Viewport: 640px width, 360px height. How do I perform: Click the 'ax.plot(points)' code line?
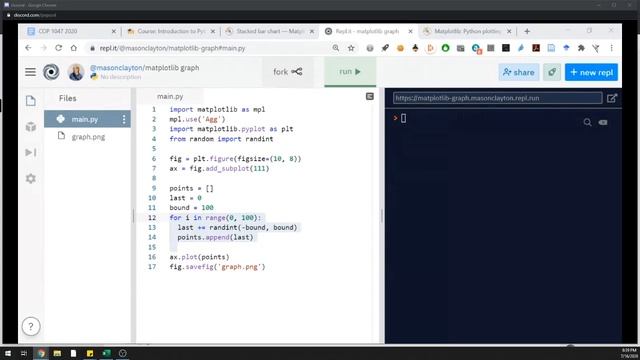[199, 257]
